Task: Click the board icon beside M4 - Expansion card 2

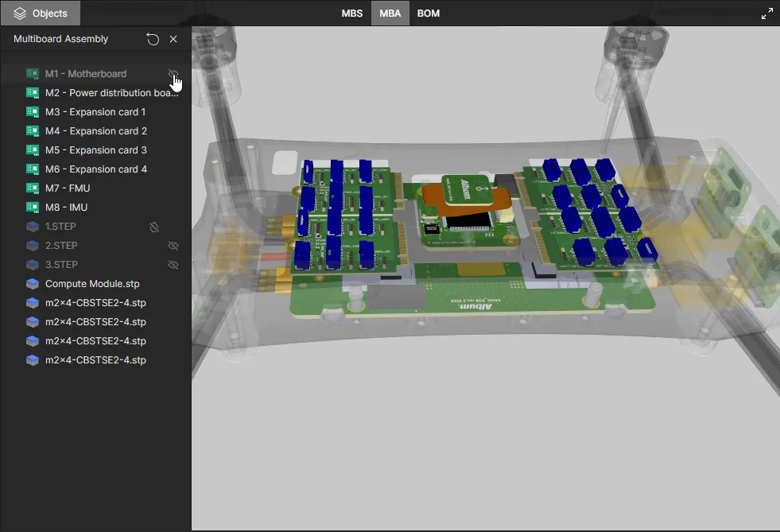Action: 33,131
